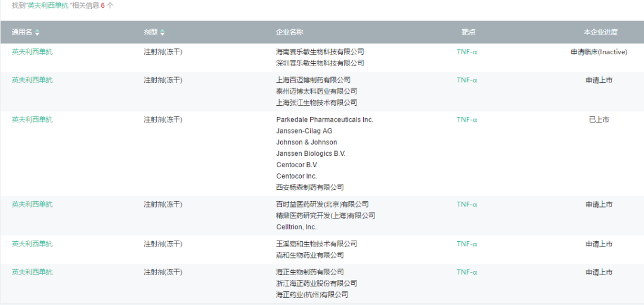Click the 英夫利西单抗 search keyword at top
Screen dimensions: 644x305
[x=48, y=5]
